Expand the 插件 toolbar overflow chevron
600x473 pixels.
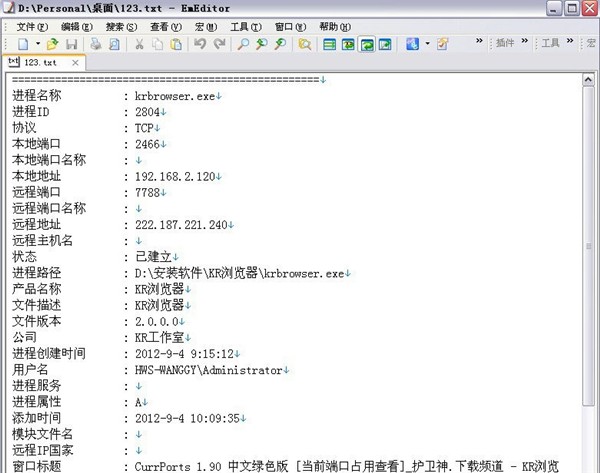coord(525,40)
